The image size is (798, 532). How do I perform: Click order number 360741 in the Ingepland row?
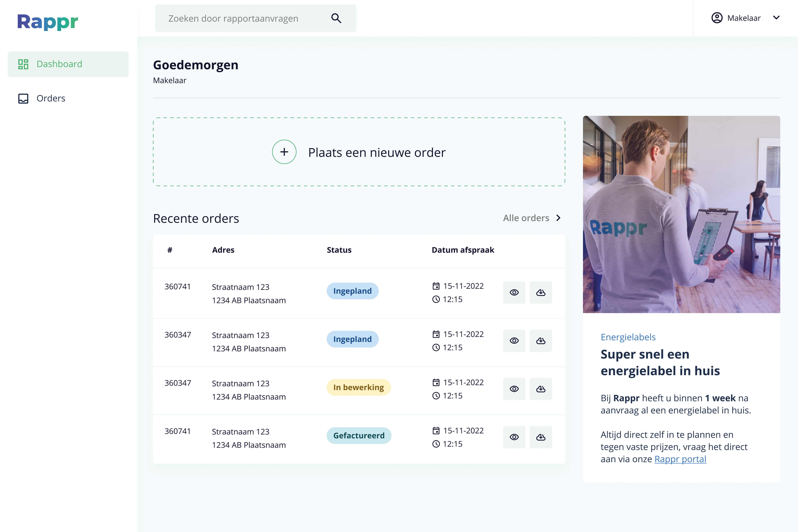(178, 287)
